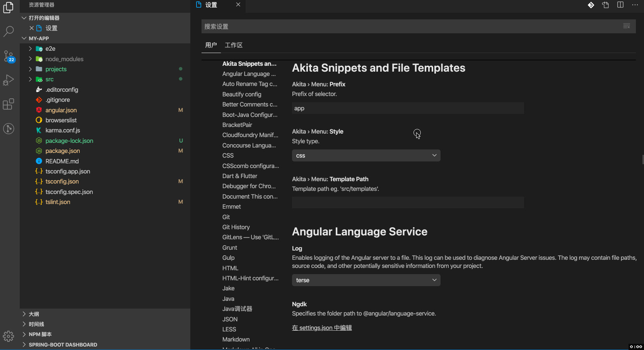Close 设置 in the open editors list
This screenshot has height=350, width=644.
click(32, 28)
